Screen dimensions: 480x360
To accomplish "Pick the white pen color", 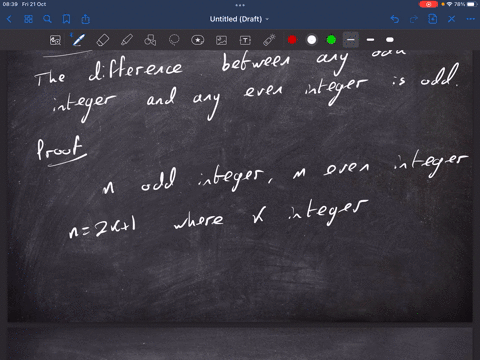I will click(312, 40).
